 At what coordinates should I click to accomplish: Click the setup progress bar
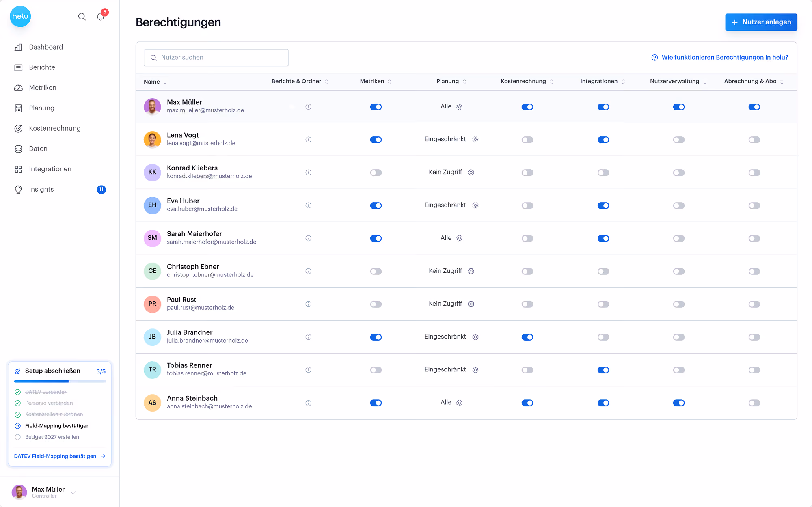tap(60, 381)
